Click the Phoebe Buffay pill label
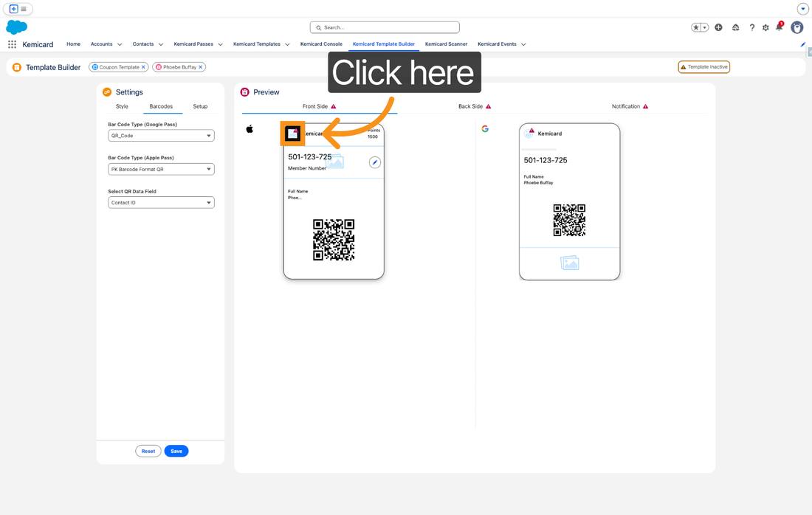This screenshot has height=515, width=812. pos(179,67)
